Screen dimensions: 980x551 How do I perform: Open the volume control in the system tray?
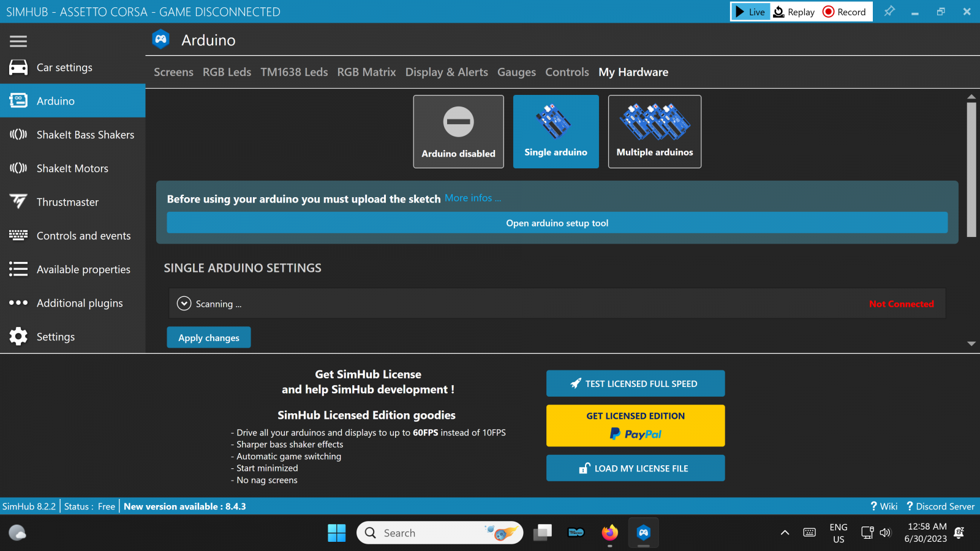[885, 533]
